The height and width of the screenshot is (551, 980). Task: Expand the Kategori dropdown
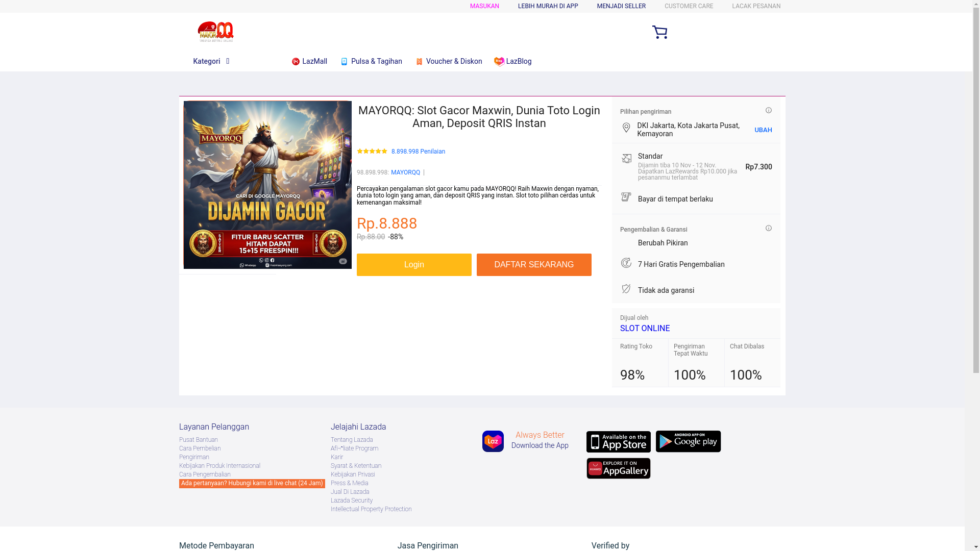[x=211, y=61]
